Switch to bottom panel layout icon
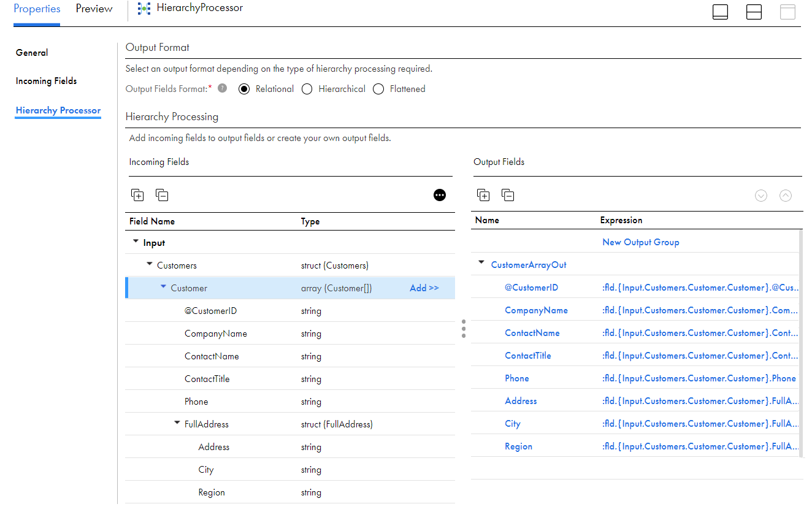 tap(720, 12)
